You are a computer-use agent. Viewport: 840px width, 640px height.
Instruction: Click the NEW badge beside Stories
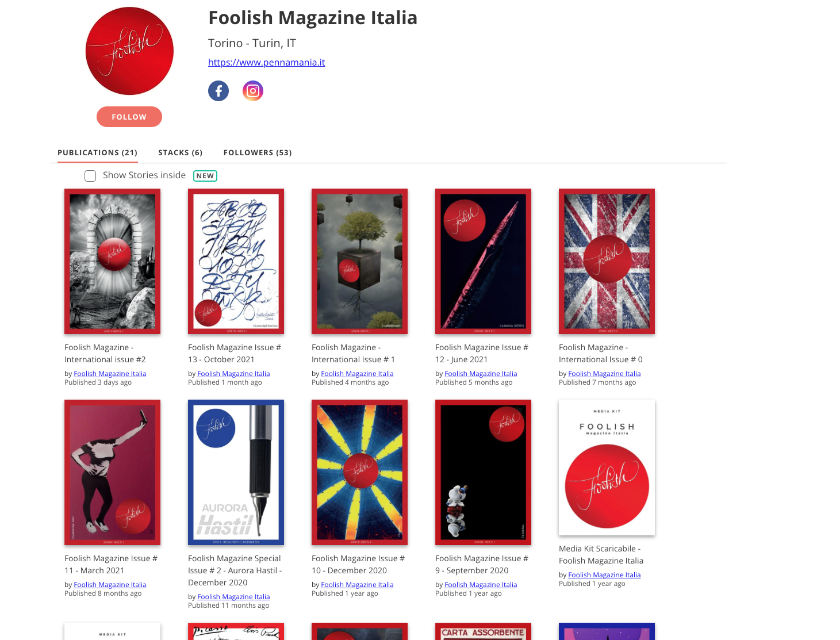click(x=205, y=176)
